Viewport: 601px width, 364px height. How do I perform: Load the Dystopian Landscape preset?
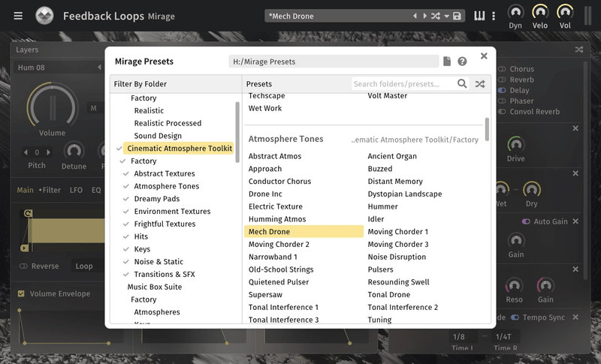pyautogui.click(x=404, y=194)
